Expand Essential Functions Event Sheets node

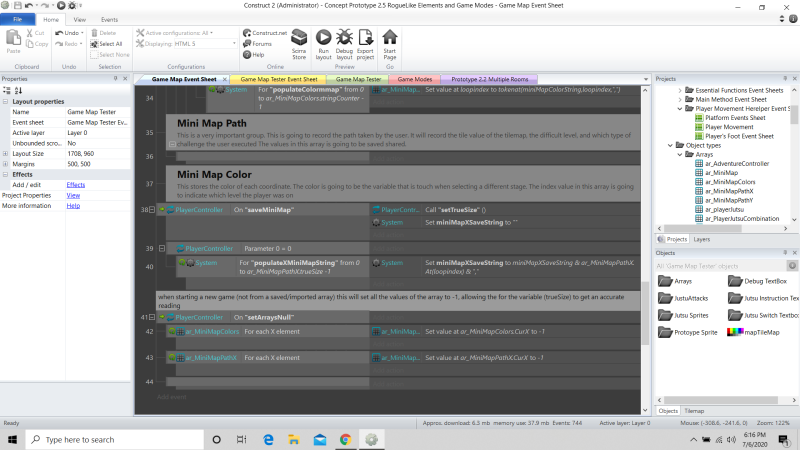(x=680, y=90)
